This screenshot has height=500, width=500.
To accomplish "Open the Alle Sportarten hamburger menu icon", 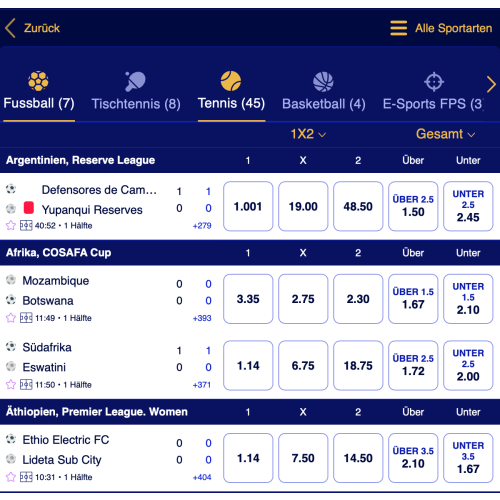I will click(x=399, y=28).
